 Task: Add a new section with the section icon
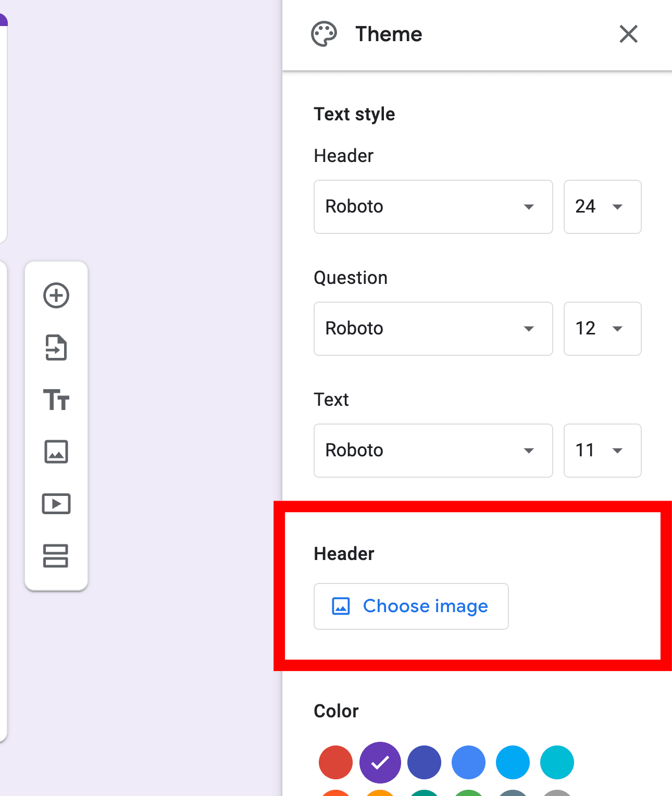(x=56, y=556)
